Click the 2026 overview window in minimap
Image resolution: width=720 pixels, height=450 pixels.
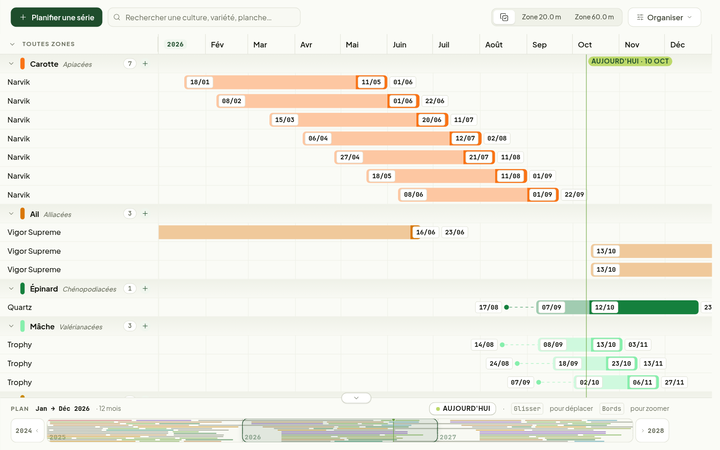(340, 430)
